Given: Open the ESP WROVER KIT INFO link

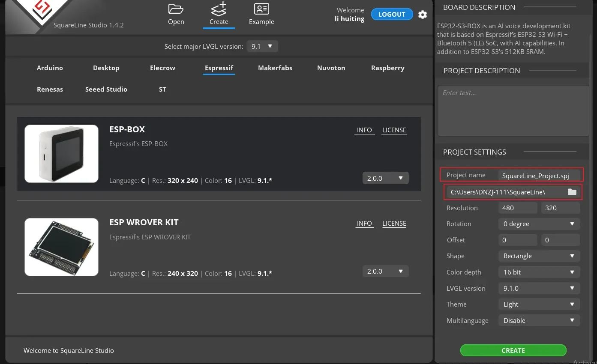Looking at the screenshot, I should (x=364, y=224).
